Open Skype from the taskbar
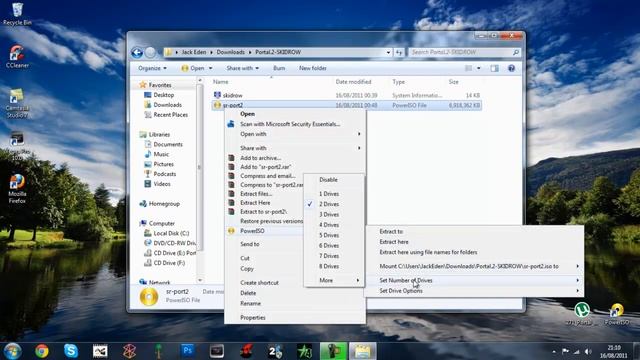 coord(71,351)
